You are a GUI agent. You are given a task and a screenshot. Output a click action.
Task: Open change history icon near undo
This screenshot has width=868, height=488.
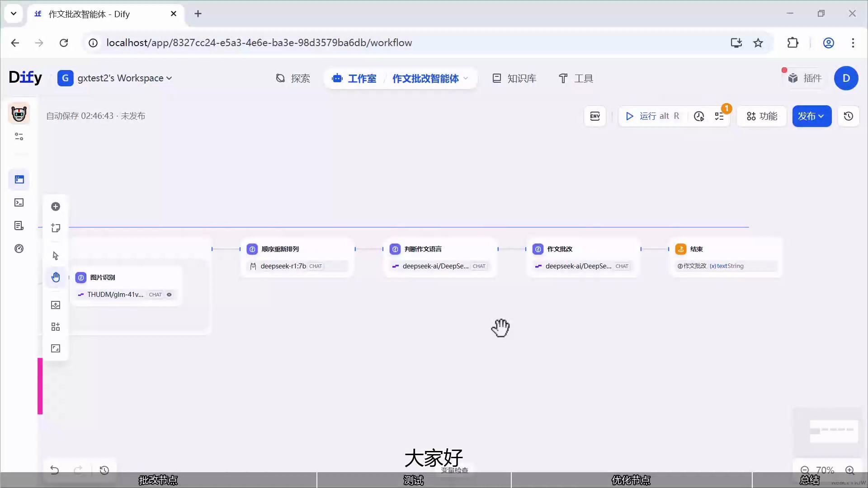point(104,470)
